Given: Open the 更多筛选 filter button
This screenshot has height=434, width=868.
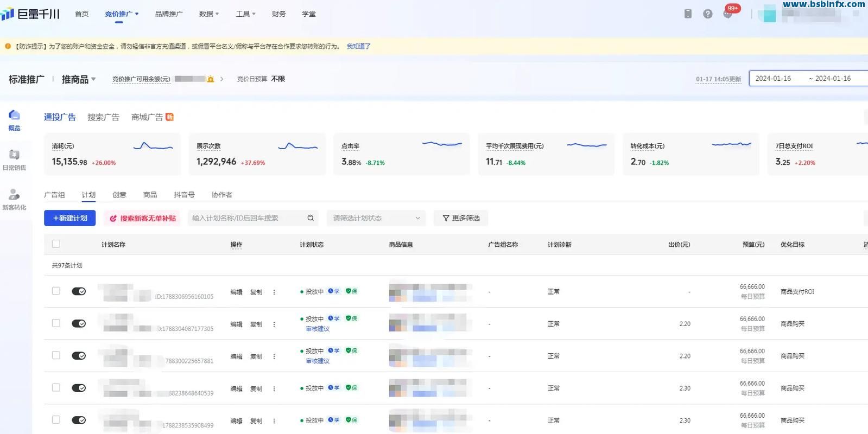Looking at the screenshot, I should click(x=461, y=218).
